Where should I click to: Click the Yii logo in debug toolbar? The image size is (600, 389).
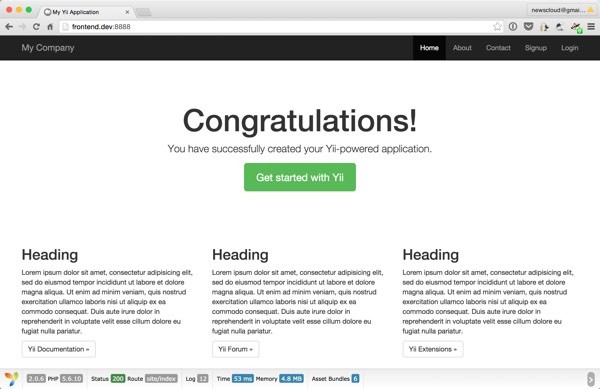click(x=11, y=379)
